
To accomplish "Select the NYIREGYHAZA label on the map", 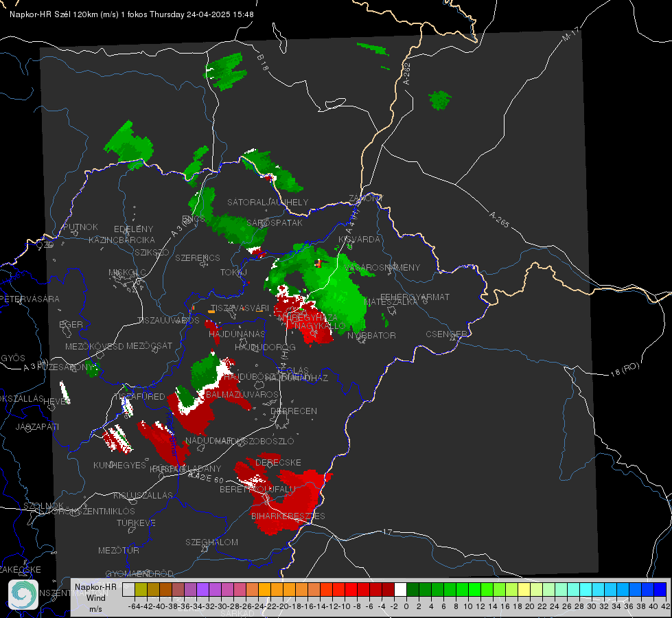I will pyautogui.click(x=308, y=318).
